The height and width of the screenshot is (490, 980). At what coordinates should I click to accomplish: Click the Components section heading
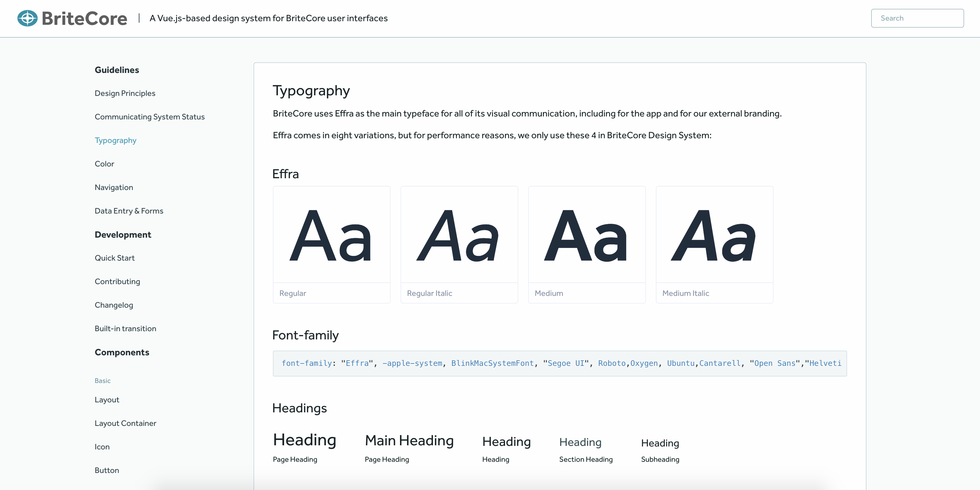[x=122, y=352]
